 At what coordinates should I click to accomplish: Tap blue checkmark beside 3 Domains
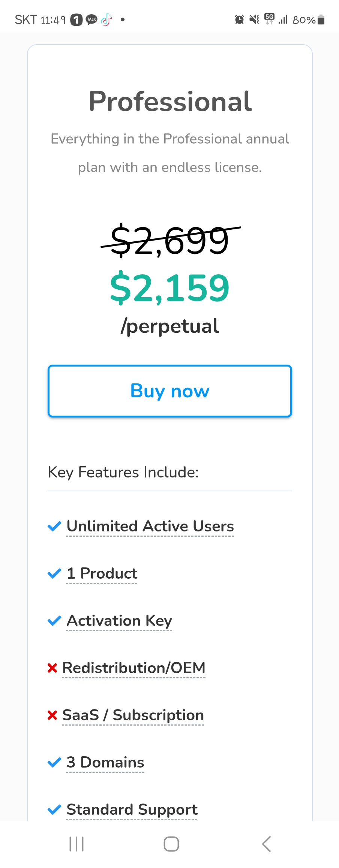pyautogui.click(x=54, y=762)
